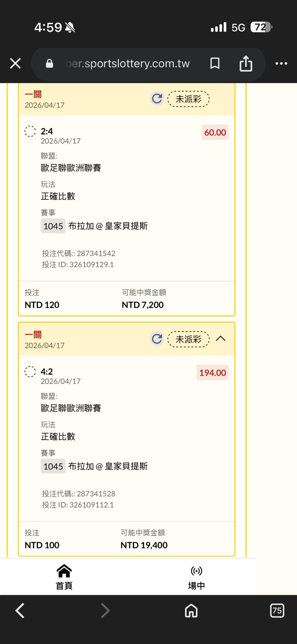
Task: Tap the 60.00 odds badge
Action: point(215,132)
